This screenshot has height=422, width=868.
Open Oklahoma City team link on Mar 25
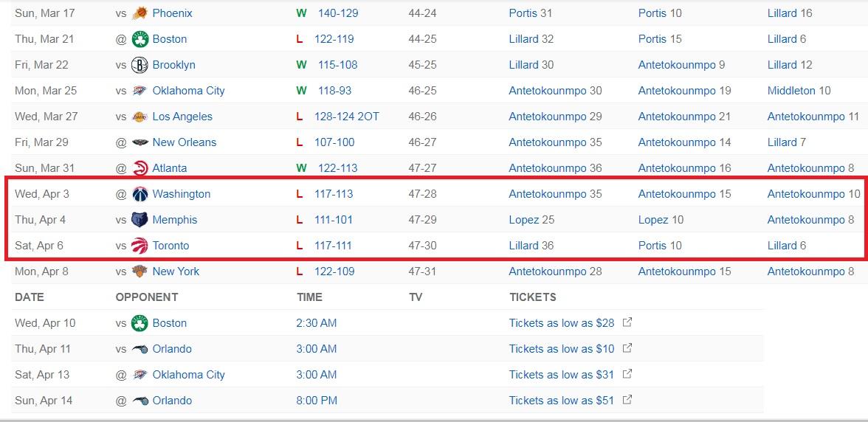tap(188, 91)
